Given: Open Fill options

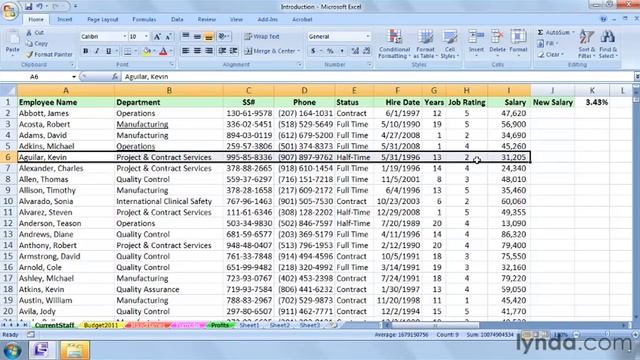Looking at the screenshot, I should pos(547,43).
